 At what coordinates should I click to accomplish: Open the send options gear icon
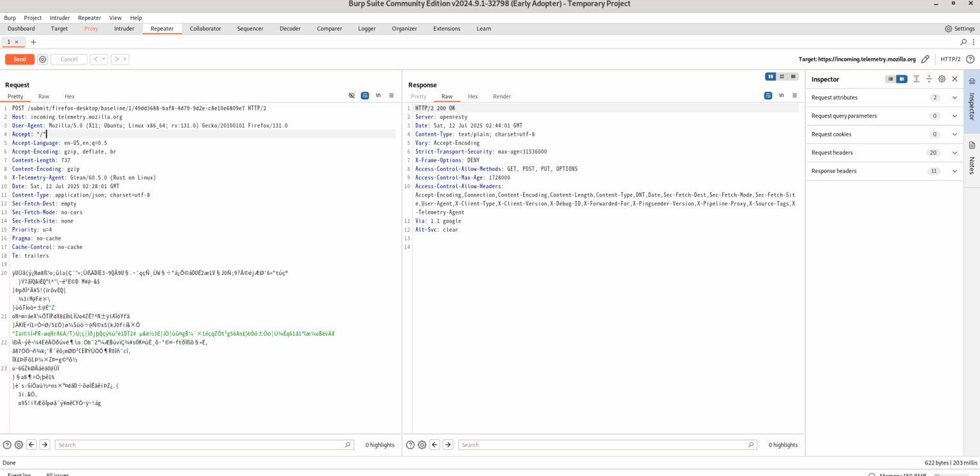click(x=43, y=59)
